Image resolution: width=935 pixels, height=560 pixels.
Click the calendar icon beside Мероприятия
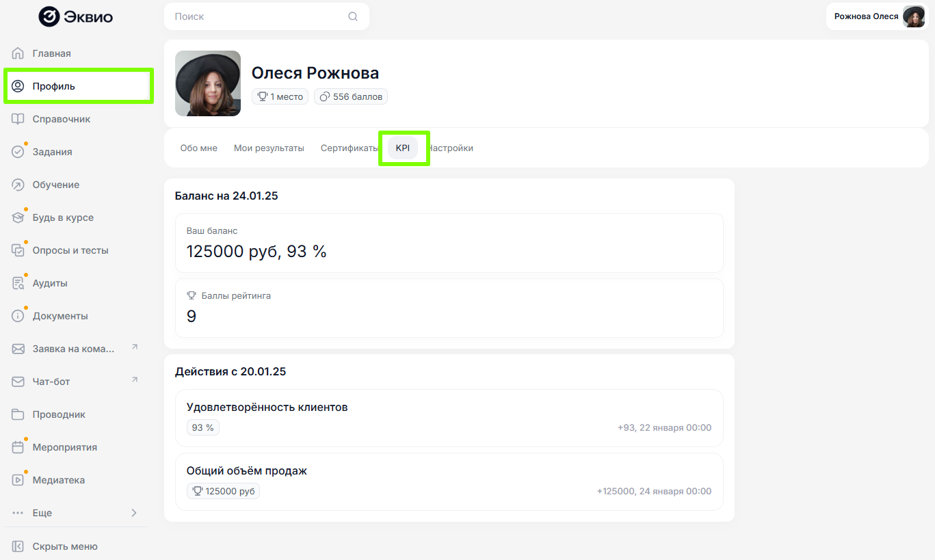pos(18,447)
